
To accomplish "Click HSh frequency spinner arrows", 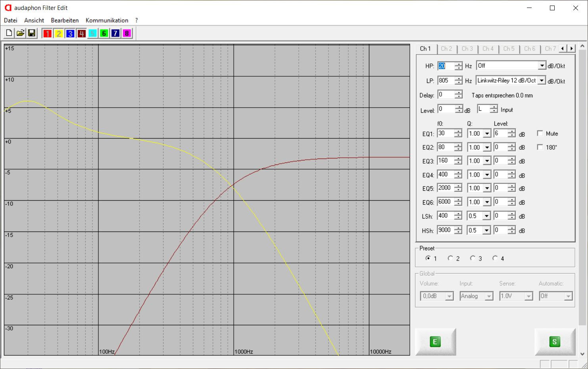I will 458,230.
